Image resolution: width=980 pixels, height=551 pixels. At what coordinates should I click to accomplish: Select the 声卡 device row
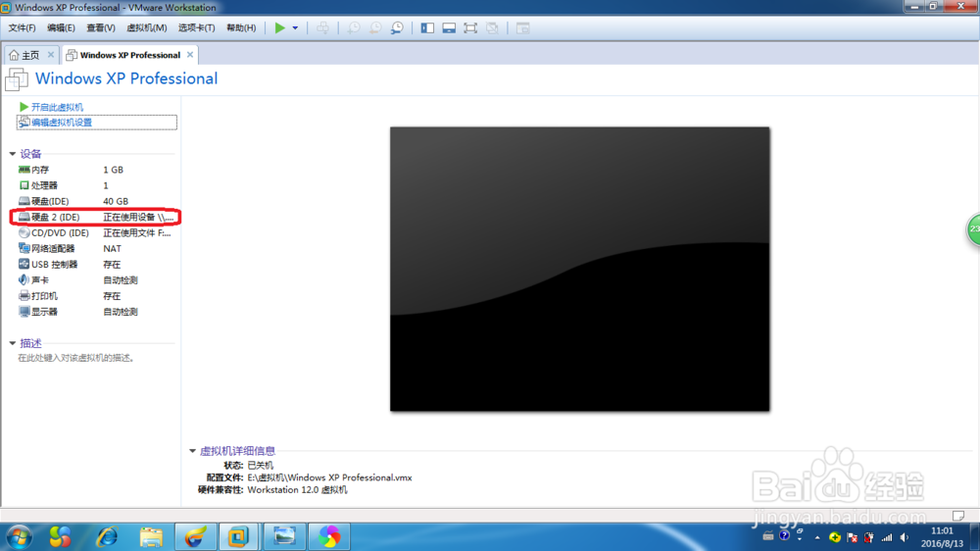pyautogui.click(x=95, y=280)
